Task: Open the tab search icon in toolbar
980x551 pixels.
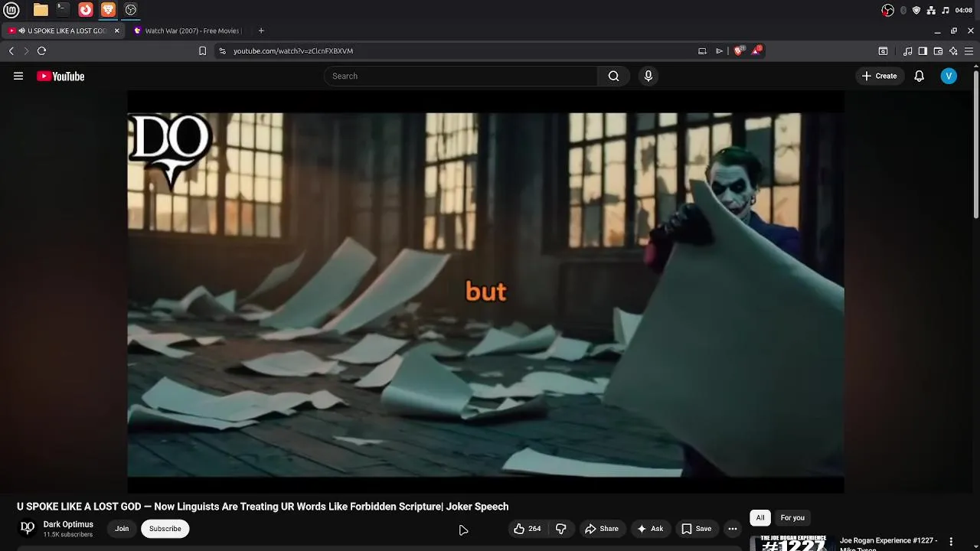Action: point(883,51)
